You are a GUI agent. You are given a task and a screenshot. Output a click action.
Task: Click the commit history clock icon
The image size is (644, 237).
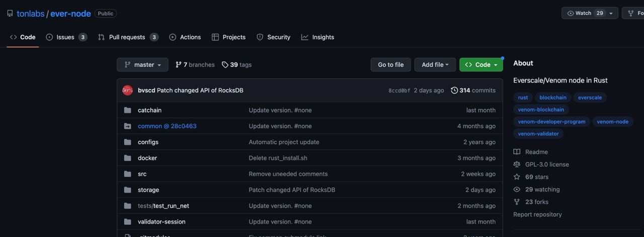click(454, 91)
